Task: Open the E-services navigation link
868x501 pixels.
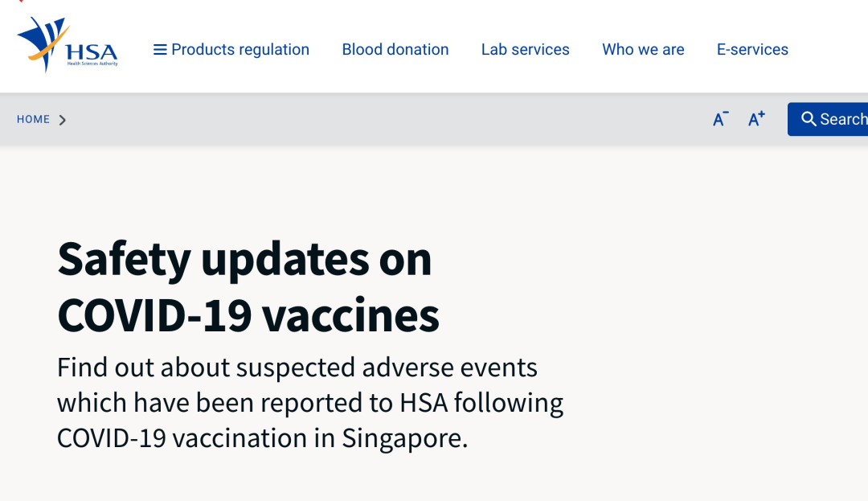Action: (x=752, y=49)
